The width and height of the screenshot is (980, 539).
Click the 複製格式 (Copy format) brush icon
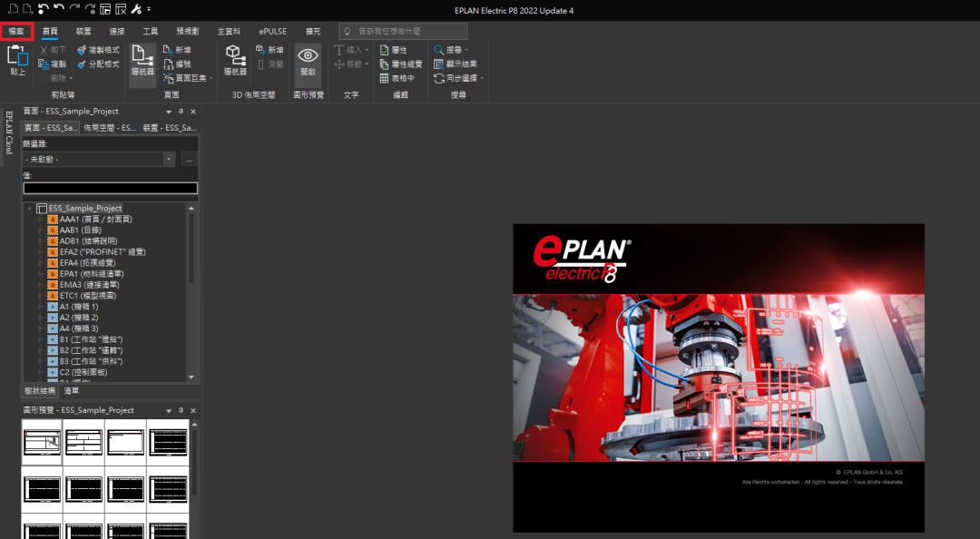point(82,50)
